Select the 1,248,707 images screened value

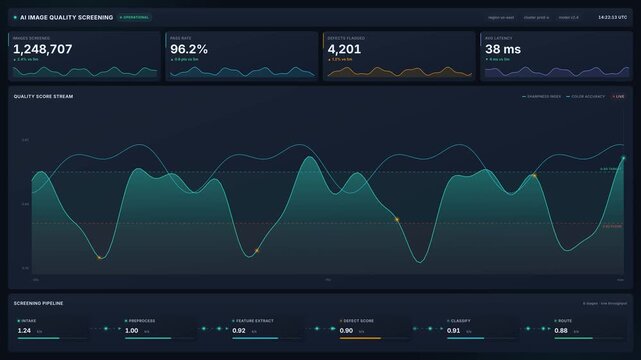pyautogui.click(x=43, y=49)
